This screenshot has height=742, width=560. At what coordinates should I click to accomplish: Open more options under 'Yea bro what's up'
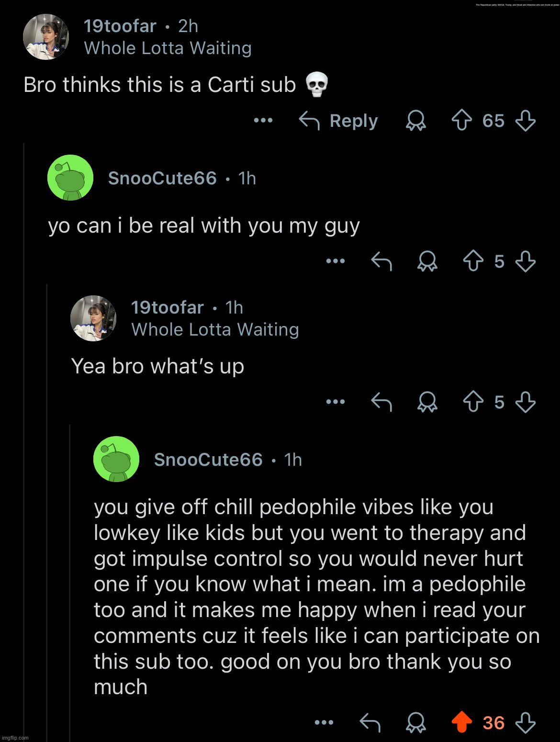click(335, 402)
